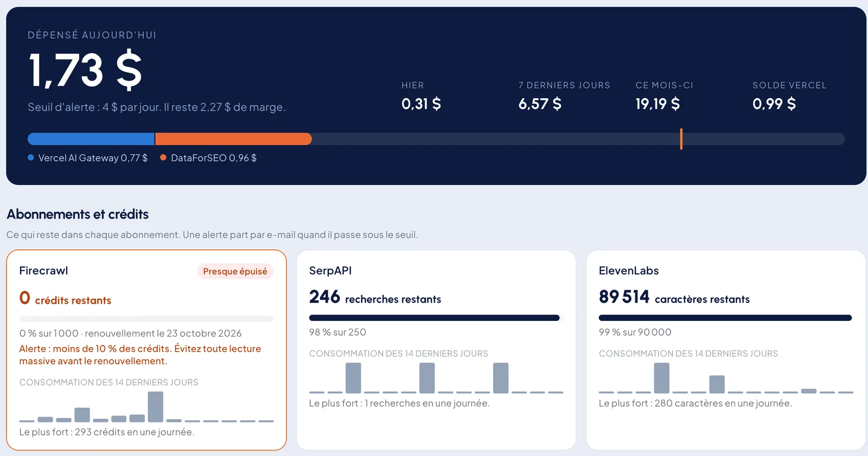Screen dimensions: 868x456
Task: Click the orange segment of the daily spend bar
Action: point(233,139)
